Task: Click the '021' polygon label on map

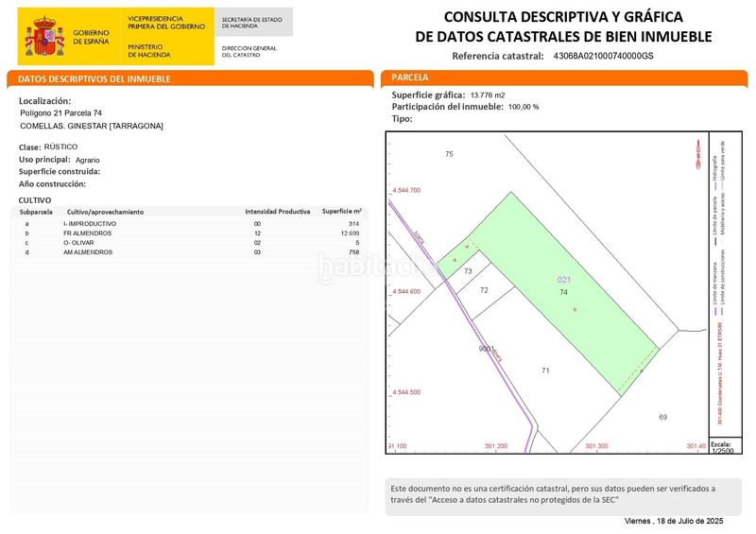Action: (x=563, y=280)
